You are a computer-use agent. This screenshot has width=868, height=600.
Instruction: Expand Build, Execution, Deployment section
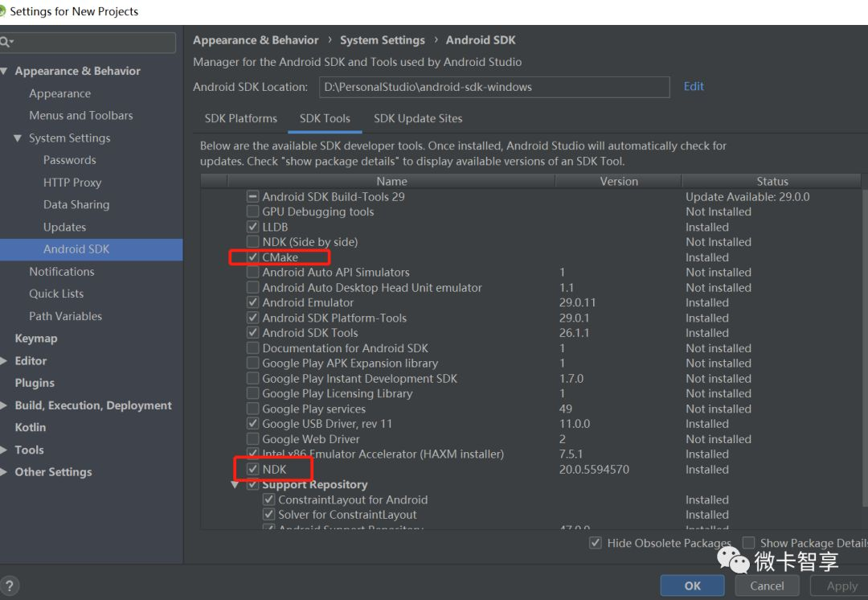3,405
